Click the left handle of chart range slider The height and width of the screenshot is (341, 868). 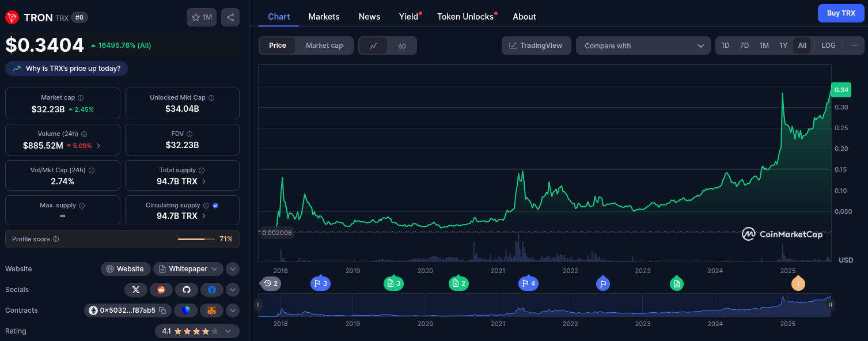(258, 305)
